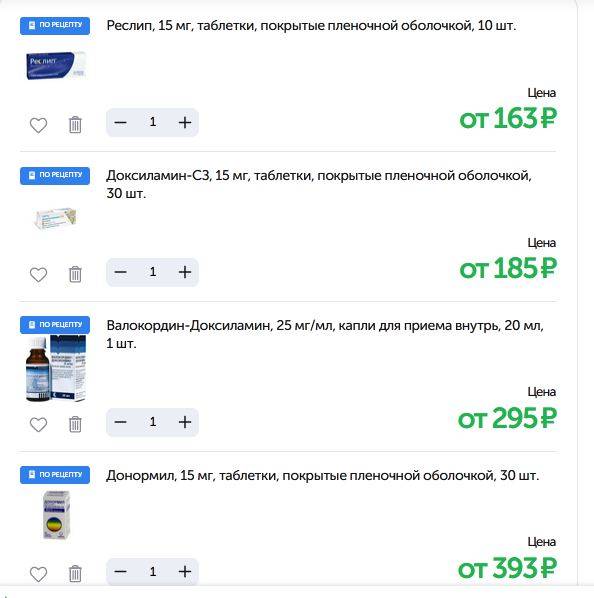
Task: Decrease Валокордин-Доксиламин quantity with minus
Action: 120,422
